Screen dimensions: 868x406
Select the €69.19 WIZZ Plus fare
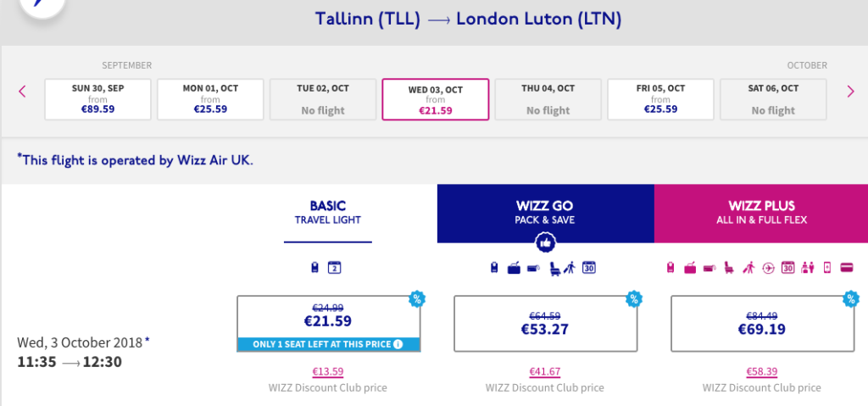[760, 323]
